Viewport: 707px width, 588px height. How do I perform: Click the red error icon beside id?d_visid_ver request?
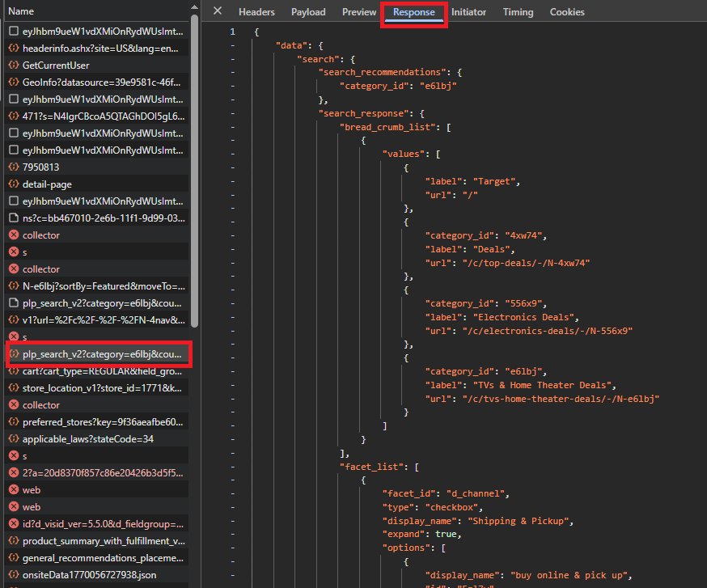14,523
